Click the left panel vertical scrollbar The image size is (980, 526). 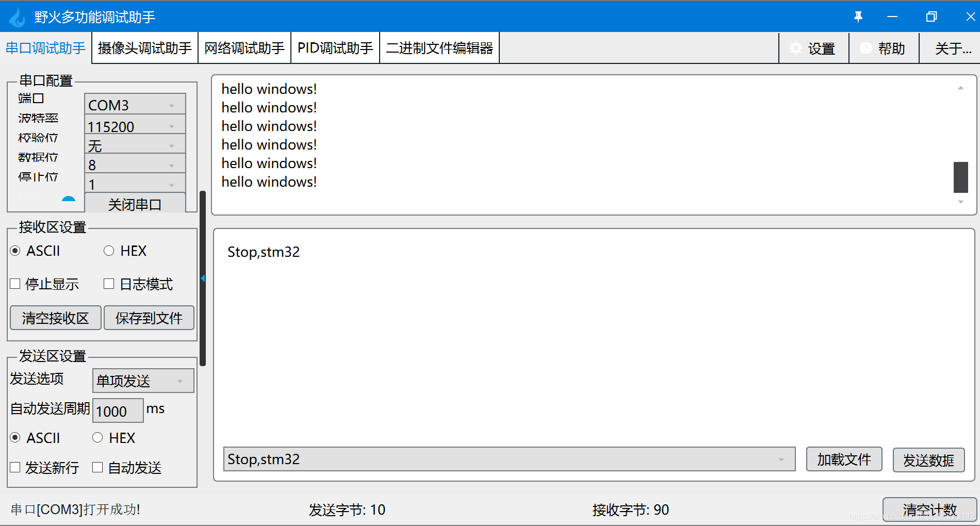pos(203,278)
